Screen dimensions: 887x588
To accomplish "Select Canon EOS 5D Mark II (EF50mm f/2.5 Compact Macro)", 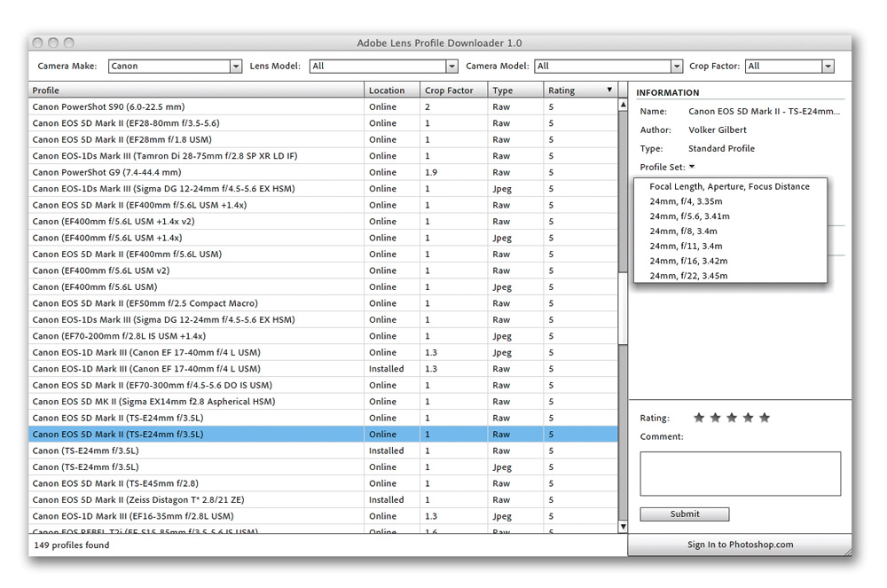I will pyautogui.click(x=323, y=303).
